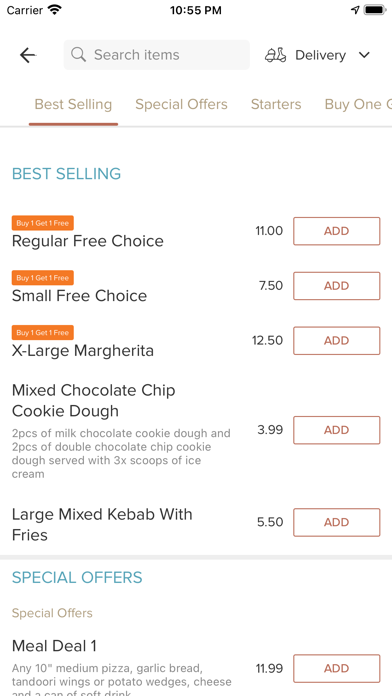
Task: Add Large Mixed Kebab With Fries
Action: coord(337,522)
